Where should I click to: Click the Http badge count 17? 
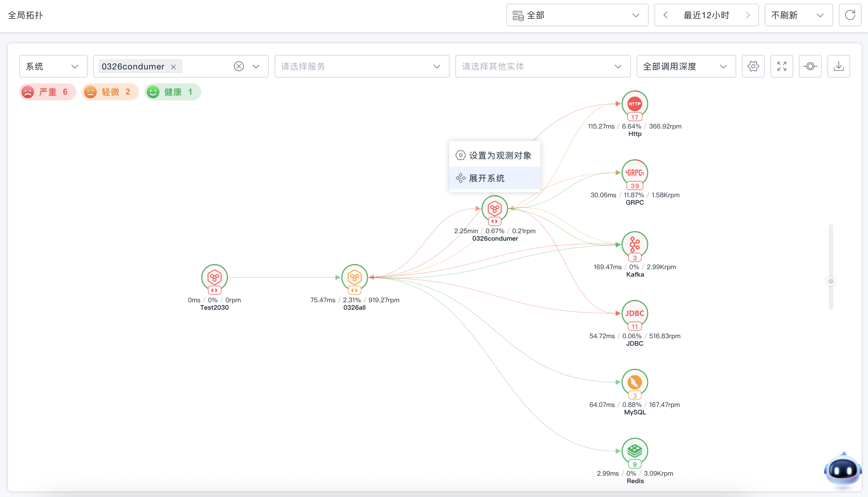(x=634, y=117)
